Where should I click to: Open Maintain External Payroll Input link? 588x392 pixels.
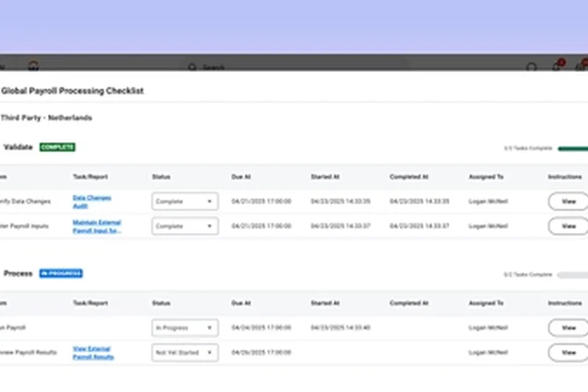coord(97,227)
